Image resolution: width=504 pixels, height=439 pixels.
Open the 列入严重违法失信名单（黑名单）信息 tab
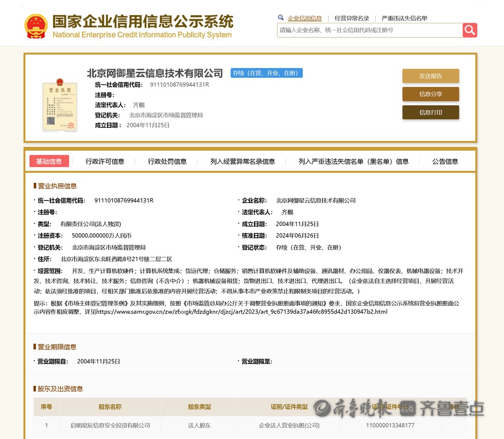(x=353, y=161)
